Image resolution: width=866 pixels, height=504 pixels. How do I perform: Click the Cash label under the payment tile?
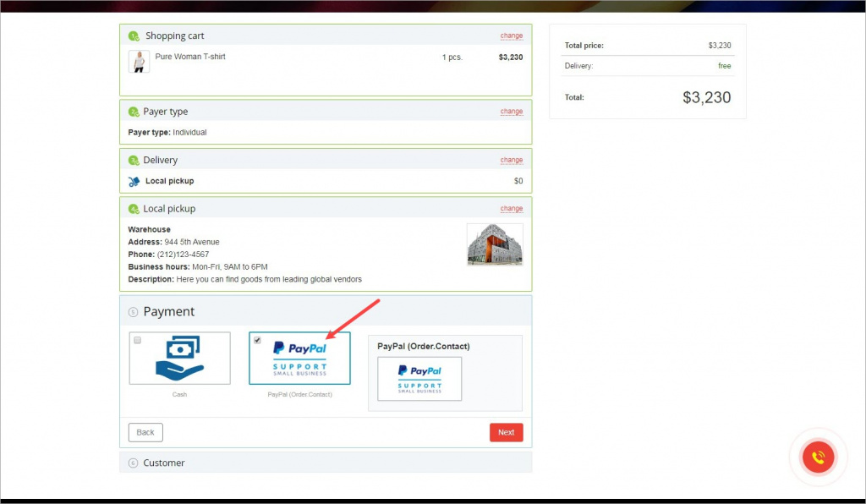(179, 395)
